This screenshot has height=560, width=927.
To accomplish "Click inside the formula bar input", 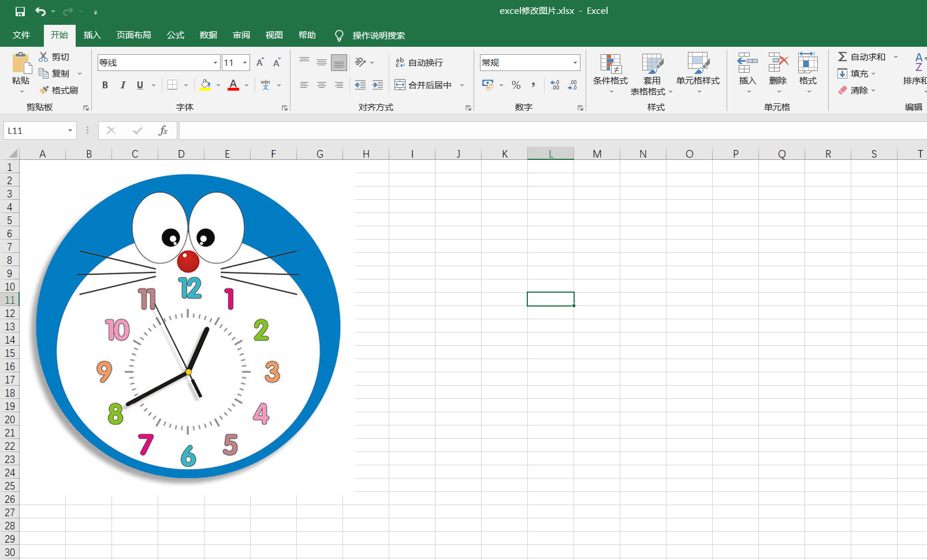I will pos(553,130).
